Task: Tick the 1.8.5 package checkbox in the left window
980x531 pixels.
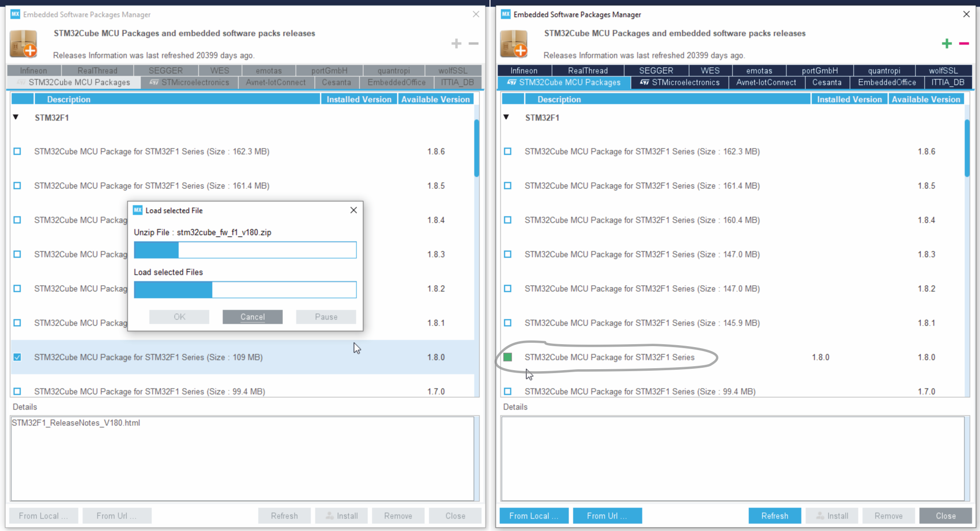Action: (17, 186)
